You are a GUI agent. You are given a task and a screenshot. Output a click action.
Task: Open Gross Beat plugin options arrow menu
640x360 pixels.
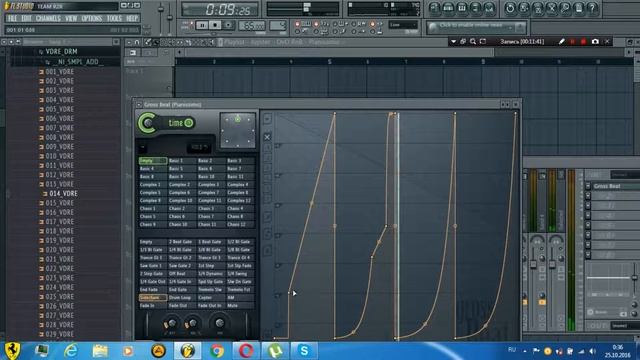coord(139,105)
